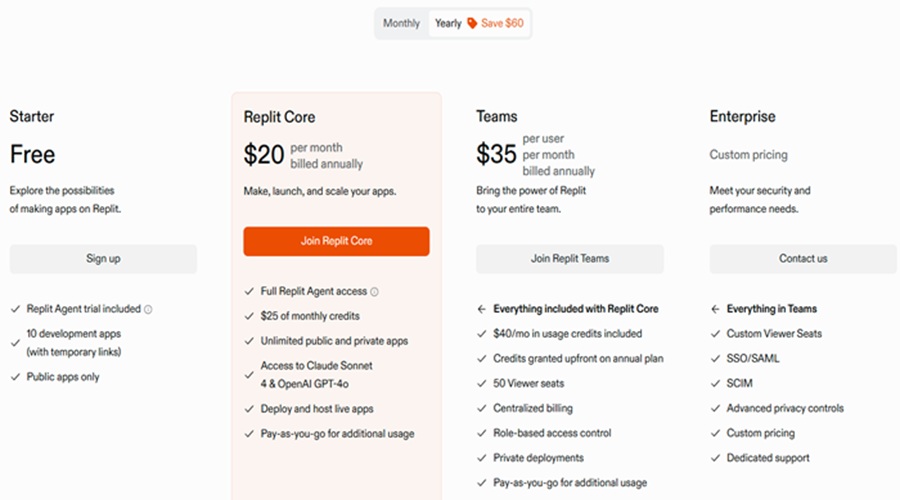Switch billing to Monthly

coord(401,24)
